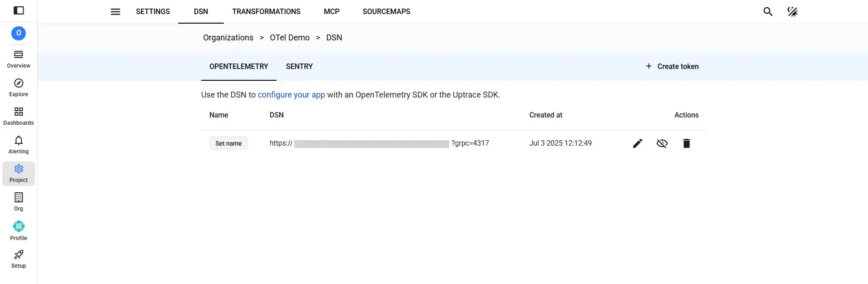Toggle DSN visibility with eye icon
This screenshot has width=868, height=284.
point(662,143)
